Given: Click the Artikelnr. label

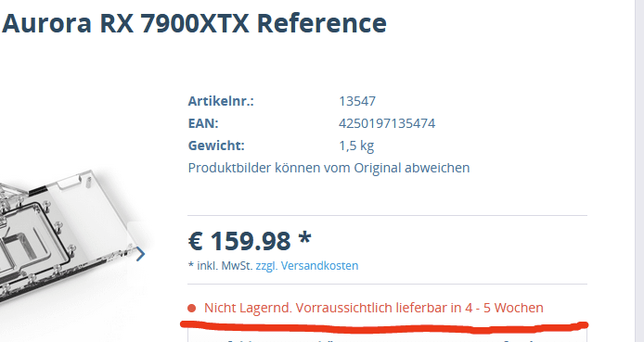Looking at the screenshot, I should click(x=221, y=101).
